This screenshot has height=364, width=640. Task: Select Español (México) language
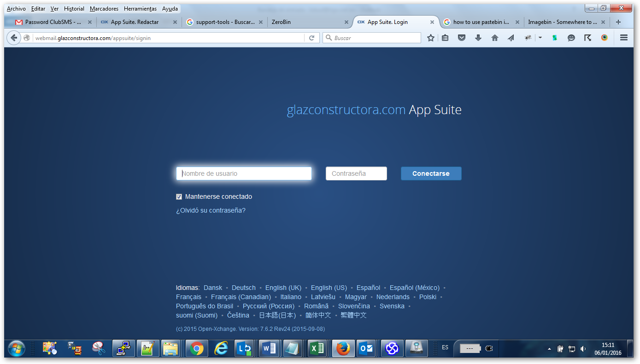[415, 288]
